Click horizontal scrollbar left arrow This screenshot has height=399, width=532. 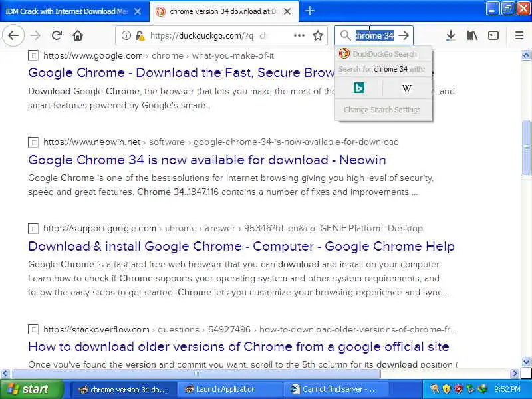5,374
